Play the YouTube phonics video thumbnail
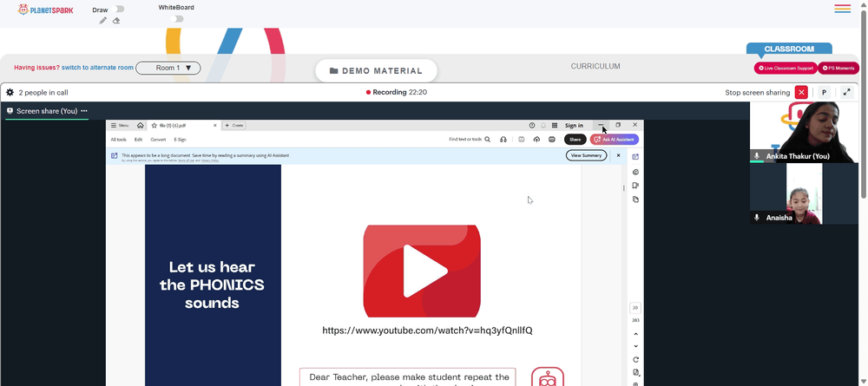 (x=422, y=271)
